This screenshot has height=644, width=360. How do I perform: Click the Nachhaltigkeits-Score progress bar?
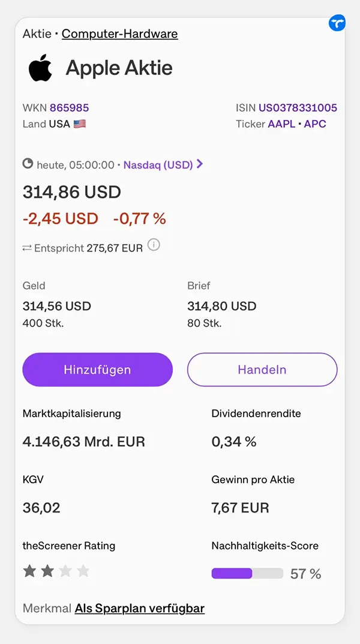[x=248, y=573]
